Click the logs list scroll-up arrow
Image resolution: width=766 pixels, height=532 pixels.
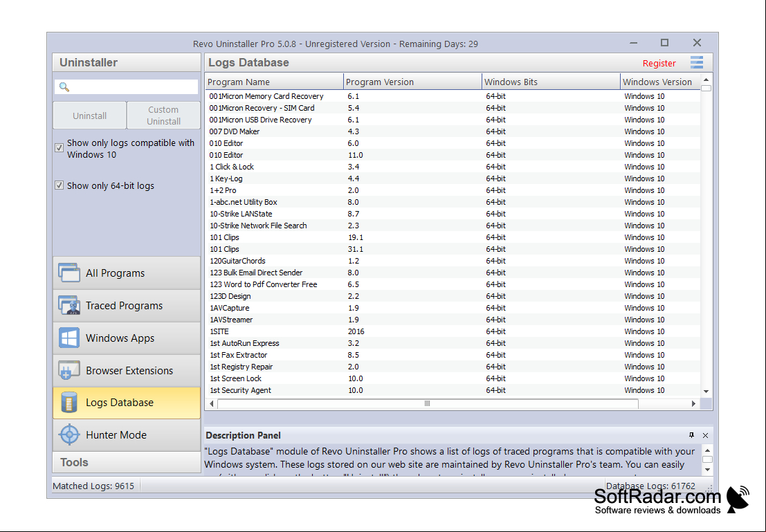[x=706, y=79]
